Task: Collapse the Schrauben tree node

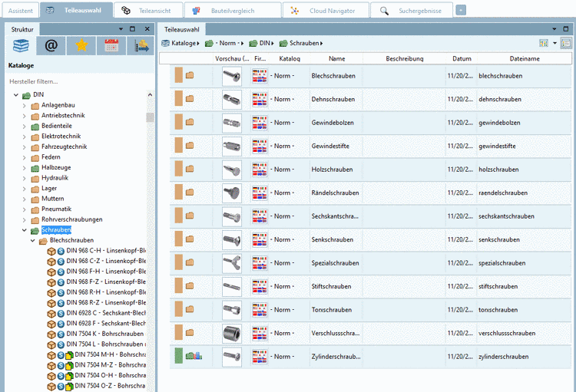Action: tap(25, 230)
